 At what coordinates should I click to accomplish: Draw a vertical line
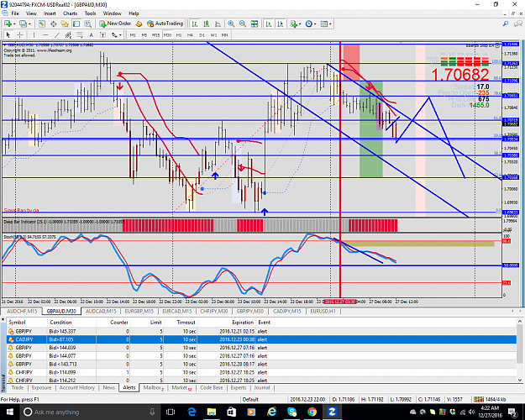34,34
